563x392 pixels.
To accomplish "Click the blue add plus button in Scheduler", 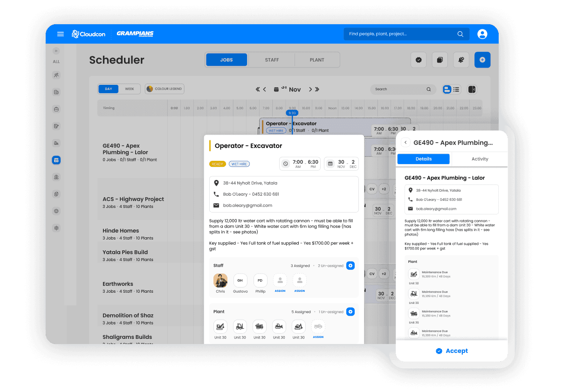I will click(x=482, y=60).
